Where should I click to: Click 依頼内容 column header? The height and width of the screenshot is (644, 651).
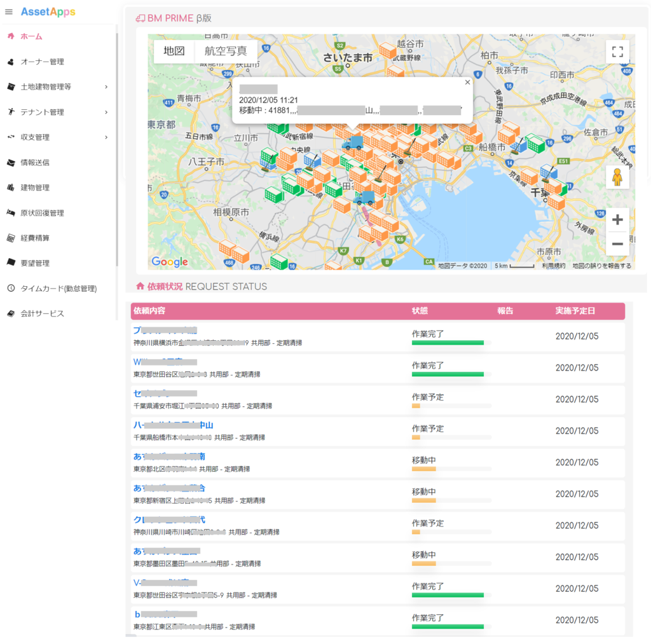[x=149, y=311]
